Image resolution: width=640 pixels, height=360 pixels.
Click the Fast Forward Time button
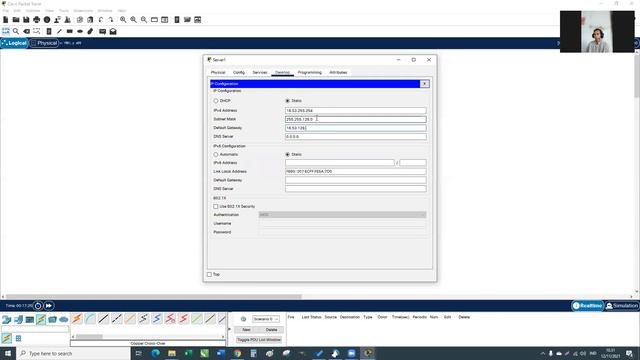point(49,306)
